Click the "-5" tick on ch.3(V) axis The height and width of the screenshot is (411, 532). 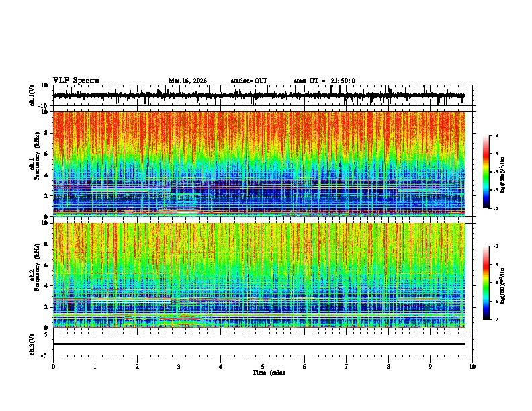tap(45, 355)
